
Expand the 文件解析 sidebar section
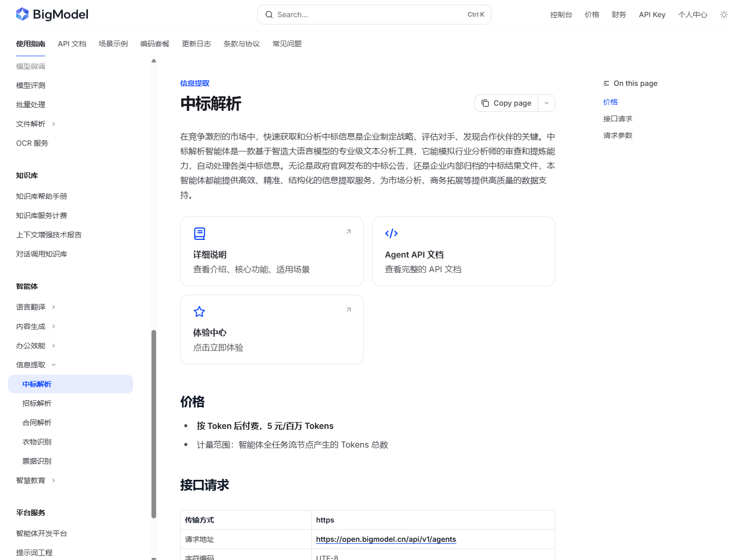(x=54, y=124)
